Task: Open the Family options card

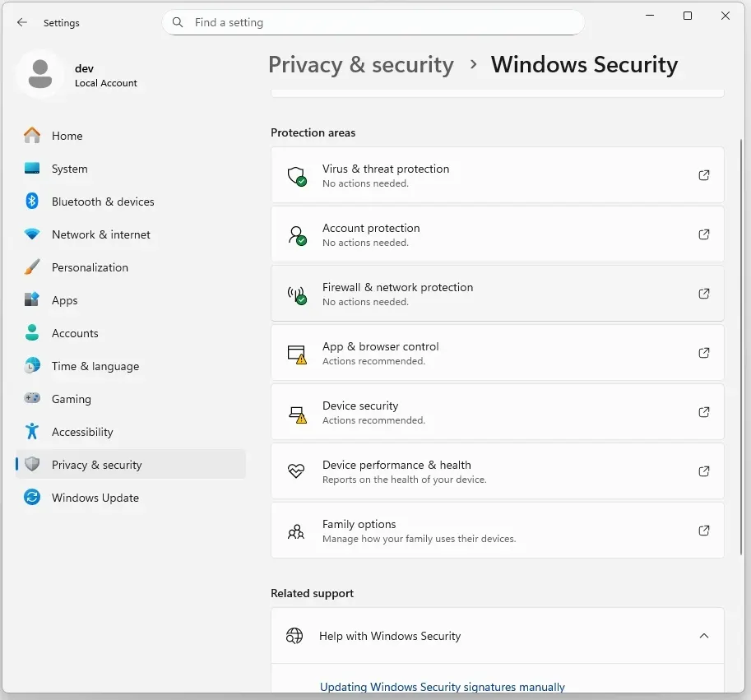Action: (x=497, y=531)
